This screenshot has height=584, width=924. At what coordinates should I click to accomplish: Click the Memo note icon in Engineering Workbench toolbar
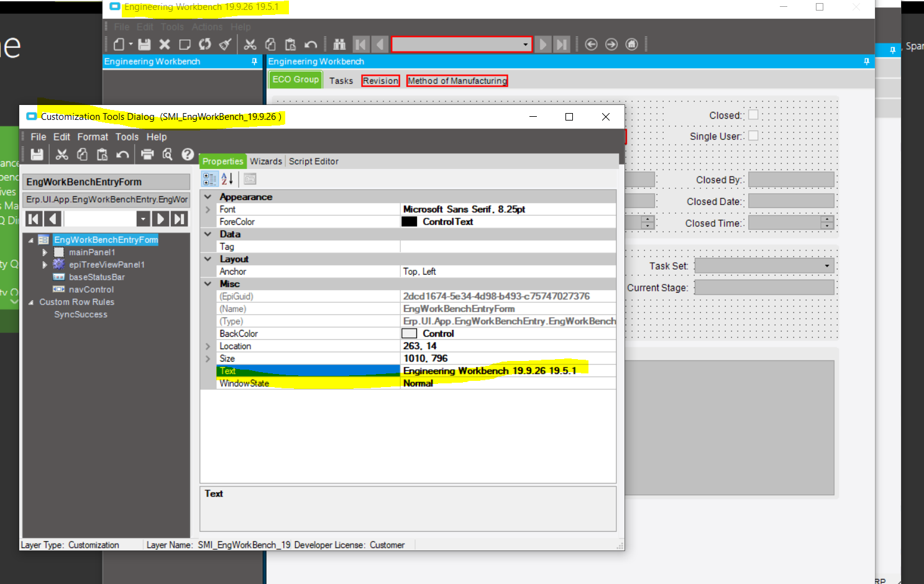pyautogui.click(x=185, y=44)
